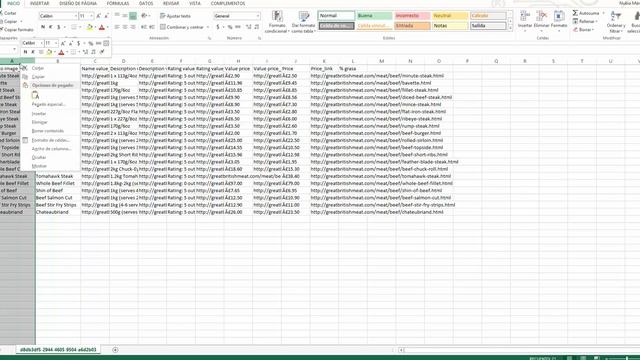Open the ribbon font name Calibri dropdown
The height and width of the screenshot is (360, 640).
76,16
